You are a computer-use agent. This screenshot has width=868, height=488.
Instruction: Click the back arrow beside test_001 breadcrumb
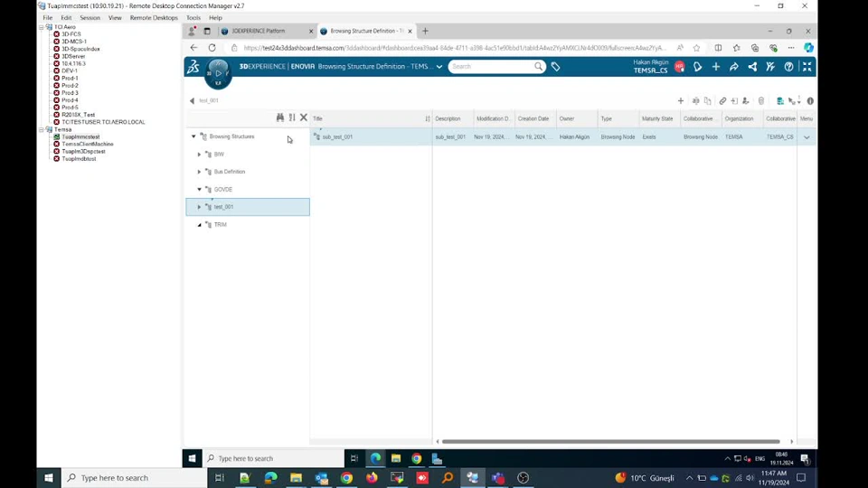coord(192,100)
